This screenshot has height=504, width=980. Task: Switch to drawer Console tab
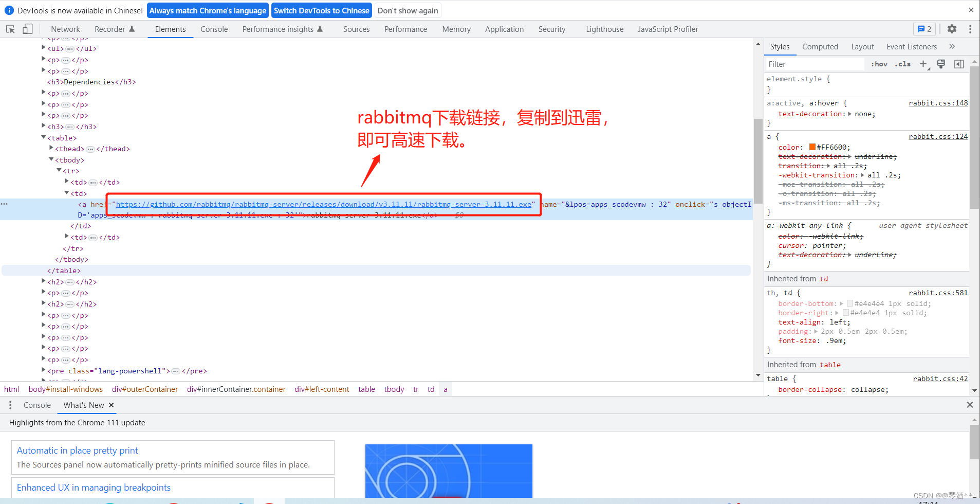pos(37,405)
